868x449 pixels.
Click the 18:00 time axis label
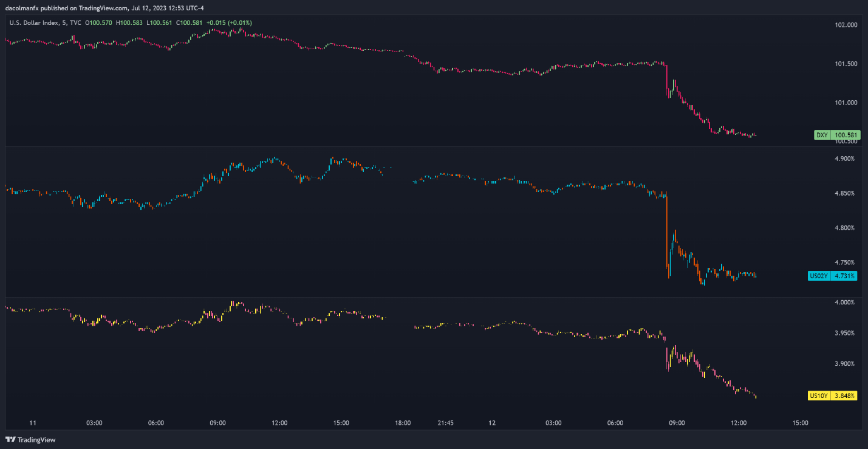tap(403, 423)
